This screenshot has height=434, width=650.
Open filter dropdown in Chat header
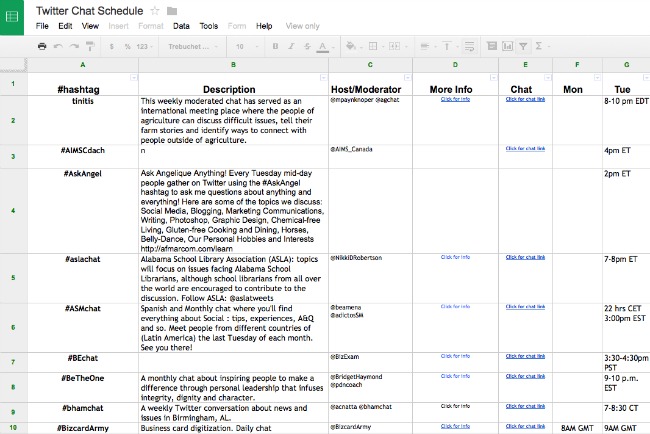(x=548, y=78)
